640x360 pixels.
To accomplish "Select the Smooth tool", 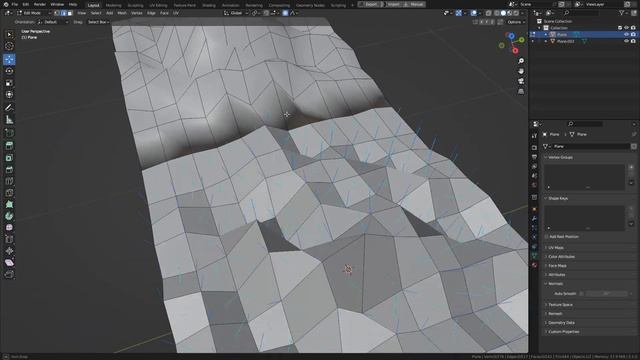I will pos(9,227).
